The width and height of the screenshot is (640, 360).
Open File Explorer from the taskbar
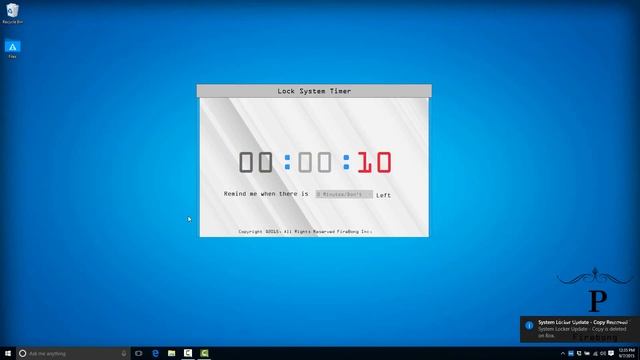coord(171,353)
